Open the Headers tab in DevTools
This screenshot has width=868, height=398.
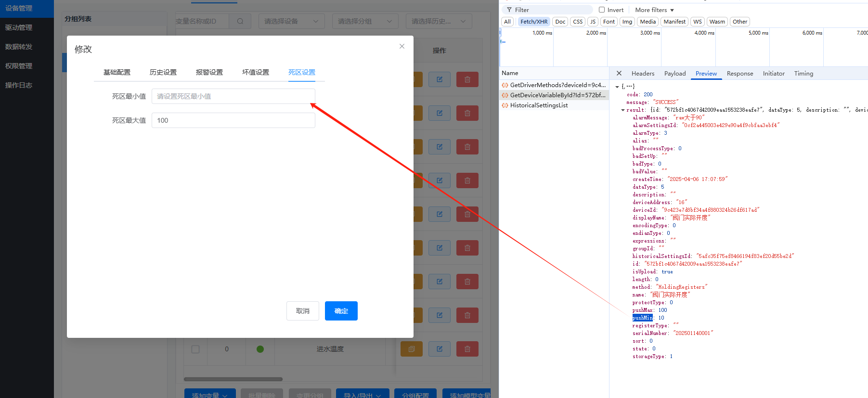click(643, 73)
